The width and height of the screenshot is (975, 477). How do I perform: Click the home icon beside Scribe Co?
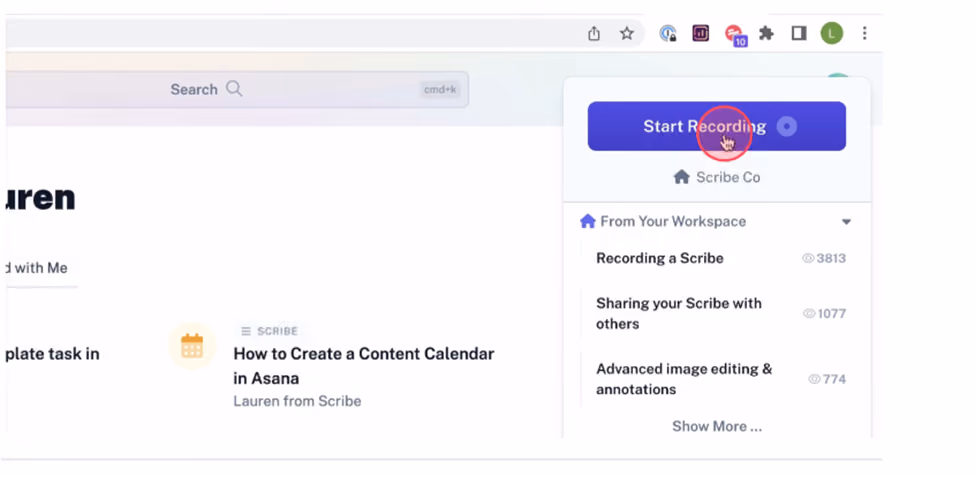pyautogui.click(x=682, y=177)
